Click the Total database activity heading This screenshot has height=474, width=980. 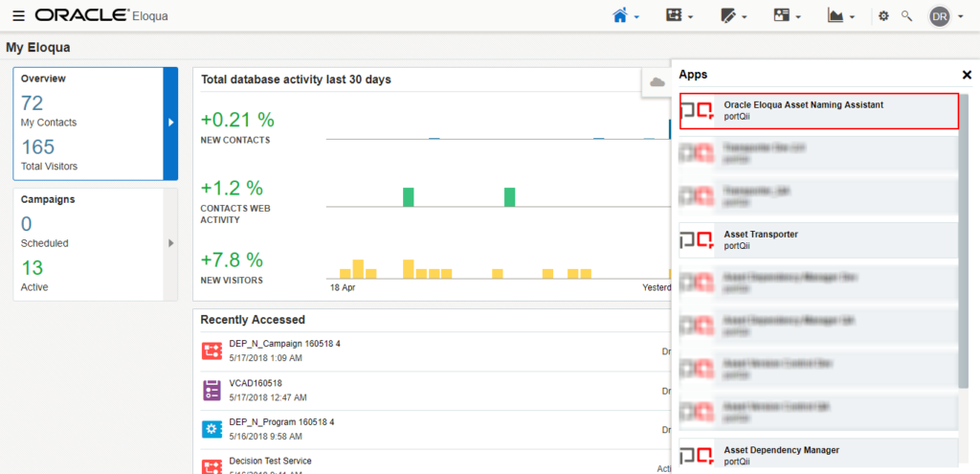(x=297, y=79)
